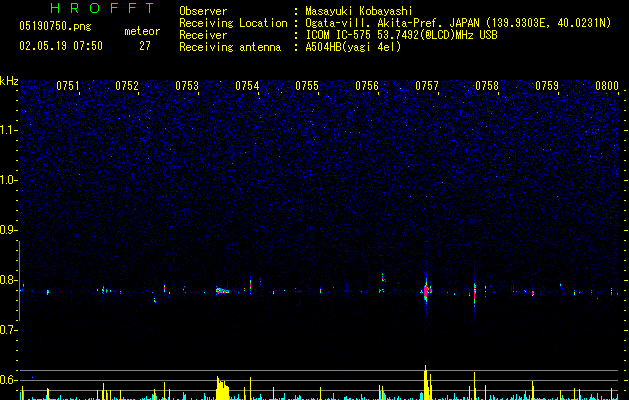Click the 'Receiving Location' label
The width and height of the screenshot is (629, 400).
(x=233, y=23)
